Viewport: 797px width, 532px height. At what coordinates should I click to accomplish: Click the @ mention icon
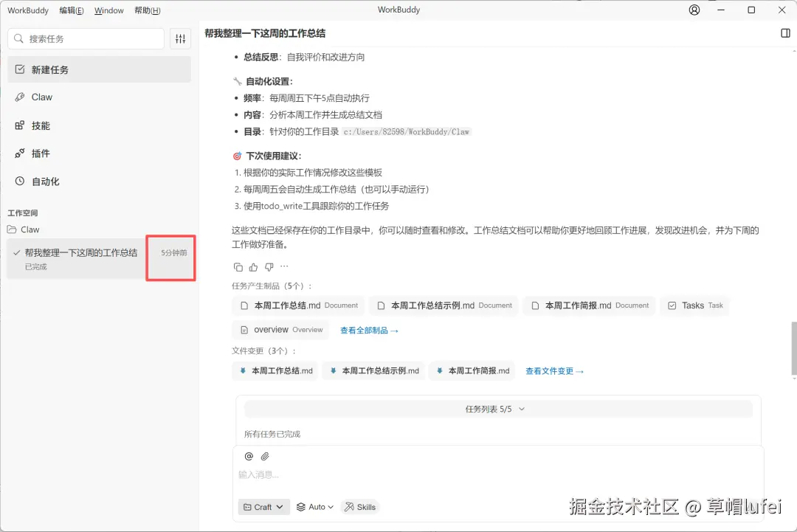point(249,456)
